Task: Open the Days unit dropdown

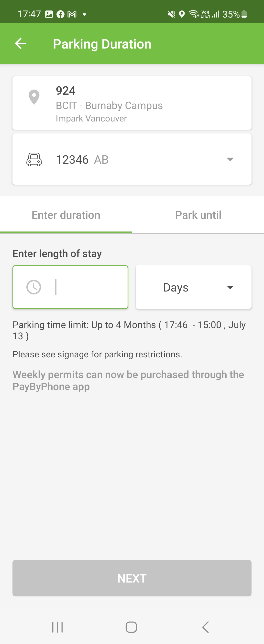Action: tap(193, 287)
